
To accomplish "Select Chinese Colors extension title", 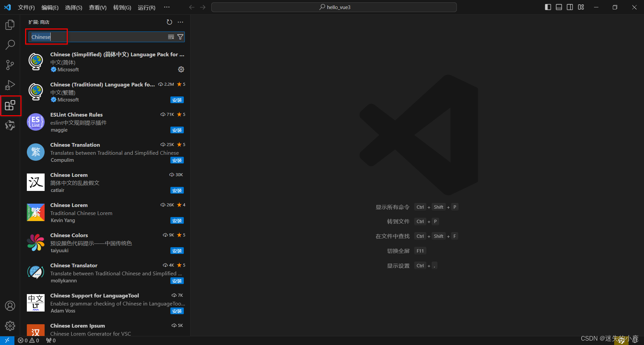I will (69, 235).
